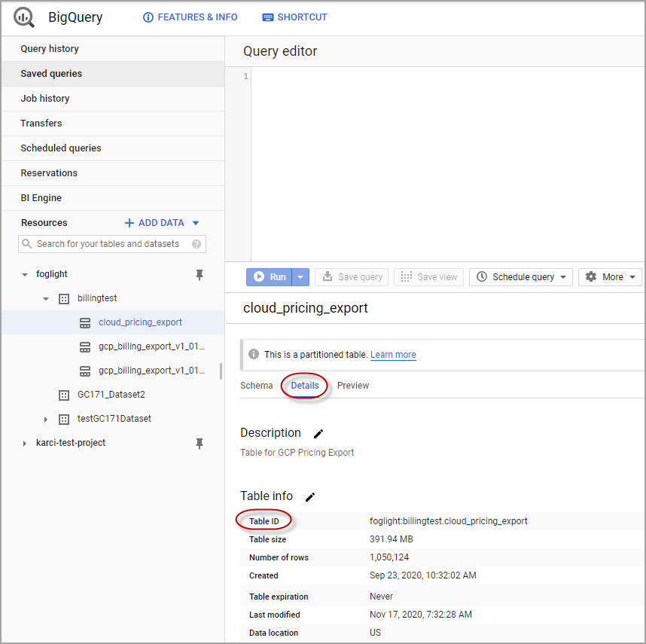Viewport: 646px width, 644px height.
Task: Open the Learn more link
Action: [393, 355]
